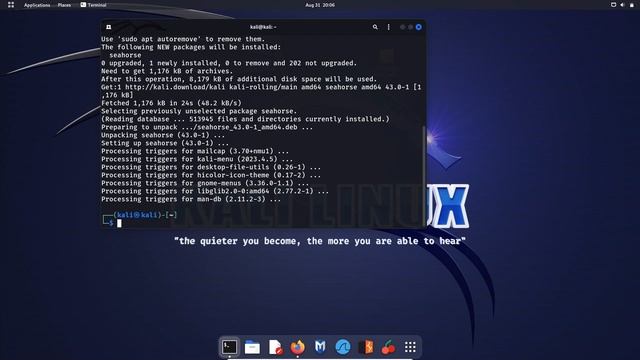The height and width of the screenshot is (360, 640).
Task: Click the search icon in terminal header
Action: pos(375,27)
